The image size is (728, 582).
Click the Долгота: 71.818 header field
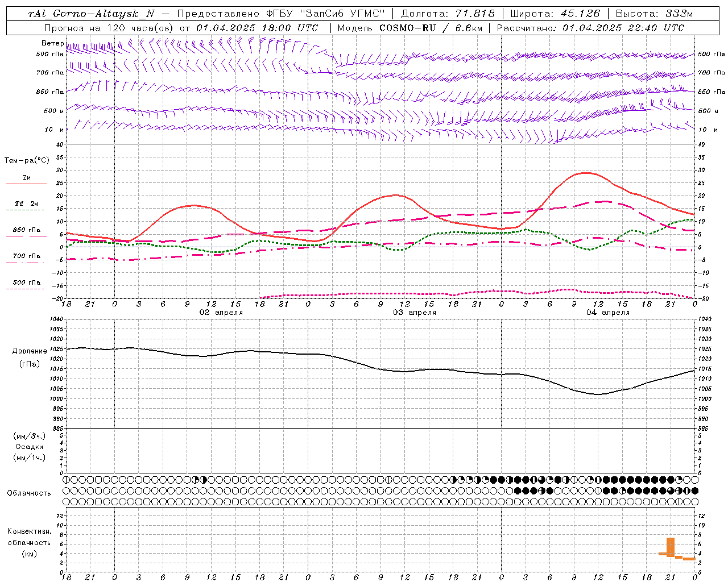448,14
